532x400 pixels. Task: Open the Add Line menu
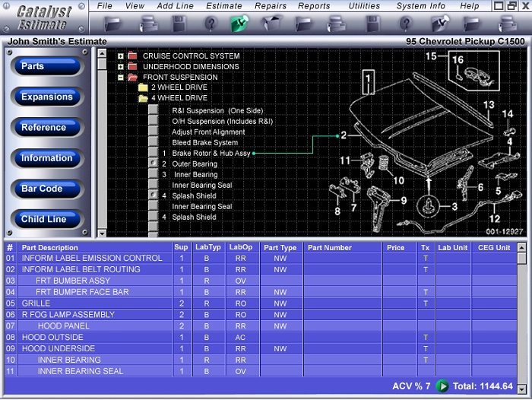175,6
